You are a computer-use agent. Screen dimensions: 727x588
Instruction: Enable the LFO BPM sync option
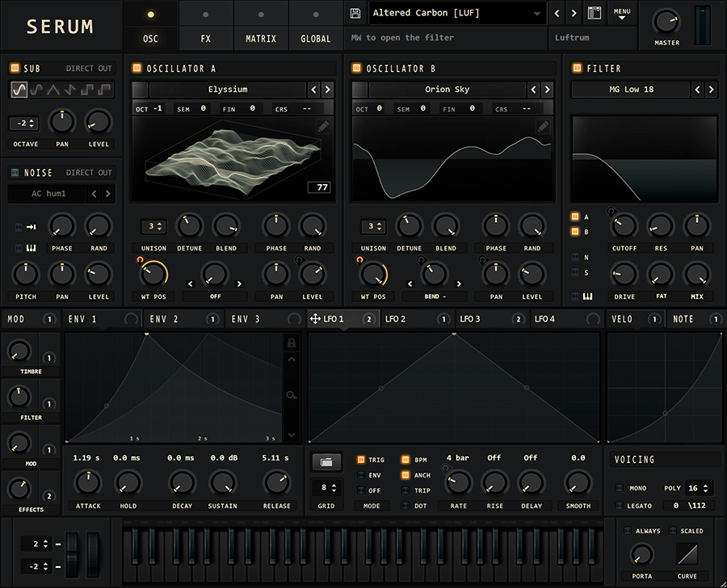[x=406, y=460]
